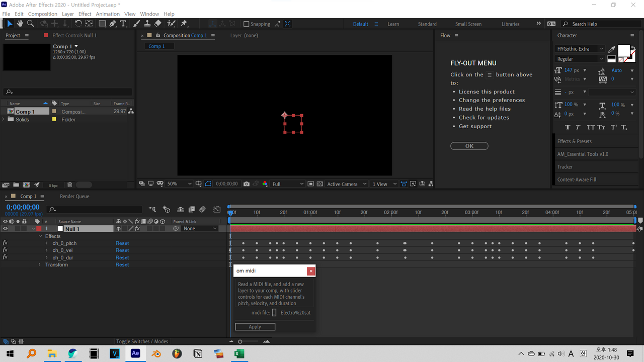Select the Hand tool
The height and width of the screenshot is (362, 644).
tap(20, 24)
